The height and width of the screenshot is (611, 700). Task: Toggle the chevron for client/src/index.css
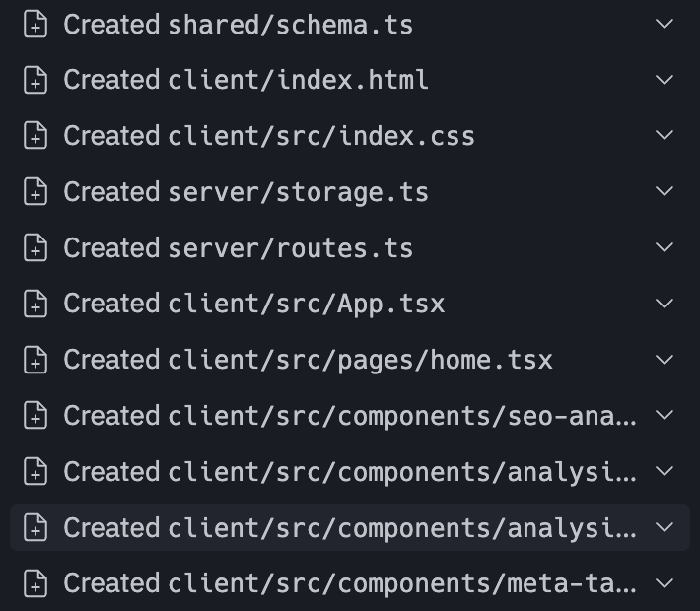665,136
